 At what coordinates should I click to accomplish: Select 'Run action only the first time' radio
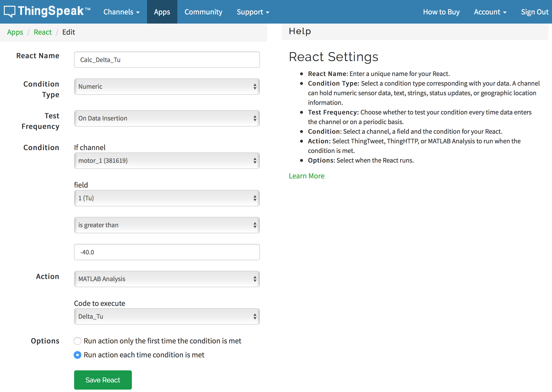click(77, 341)
